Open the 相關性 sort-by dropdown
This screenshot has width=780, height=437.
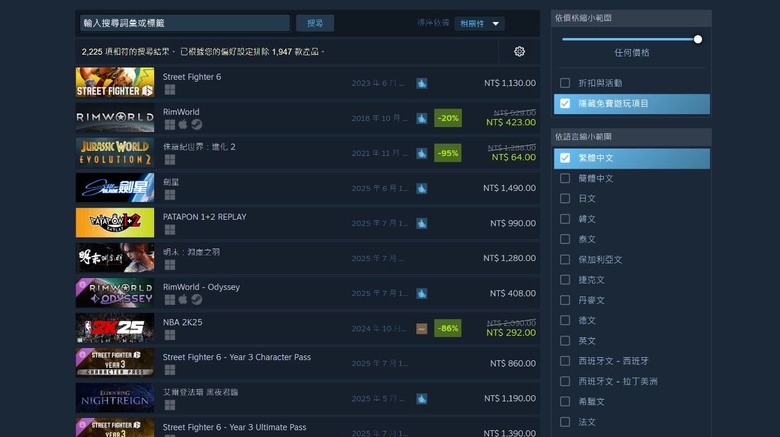point(480,23)
